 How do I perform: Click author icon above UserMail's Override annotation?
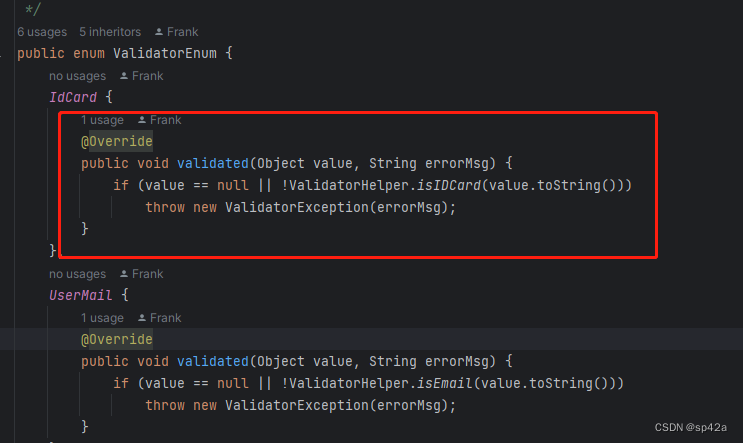tap(142, 318)
